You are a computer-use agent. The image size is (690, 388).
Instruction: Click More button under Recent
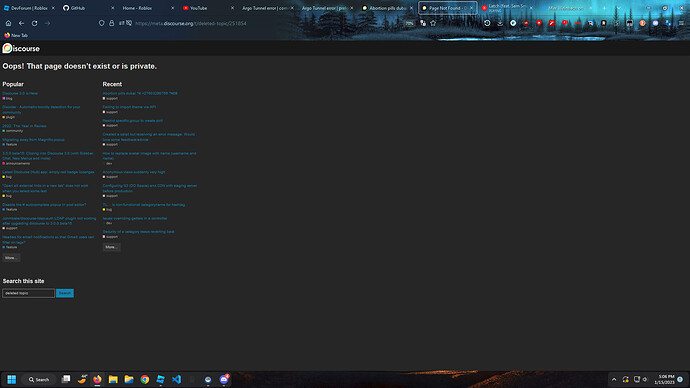point(111,247)
